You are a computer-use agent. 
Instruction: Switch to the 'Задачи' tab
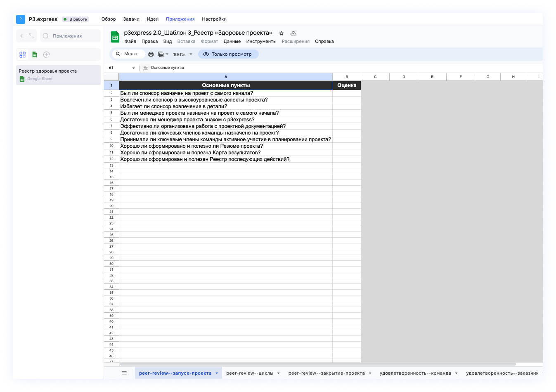131,19
